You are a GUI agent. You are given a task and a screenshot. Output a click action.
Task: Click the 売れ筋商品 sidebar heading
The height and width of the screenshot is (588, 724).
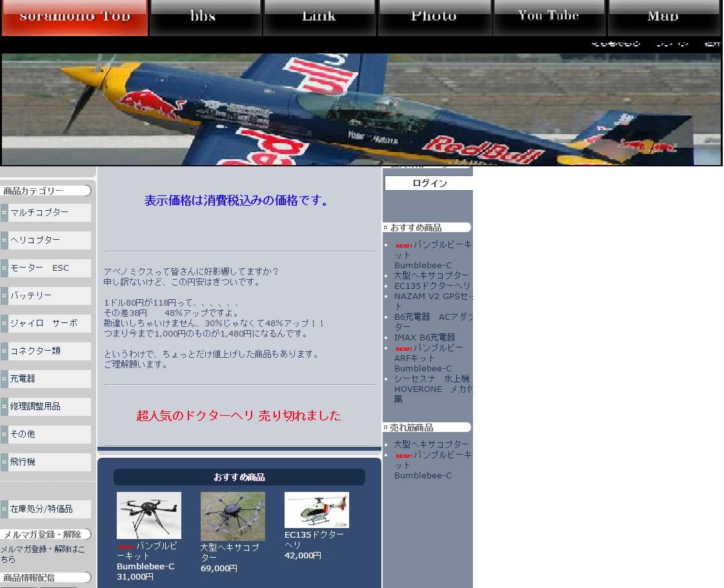[x=427, y=427]
